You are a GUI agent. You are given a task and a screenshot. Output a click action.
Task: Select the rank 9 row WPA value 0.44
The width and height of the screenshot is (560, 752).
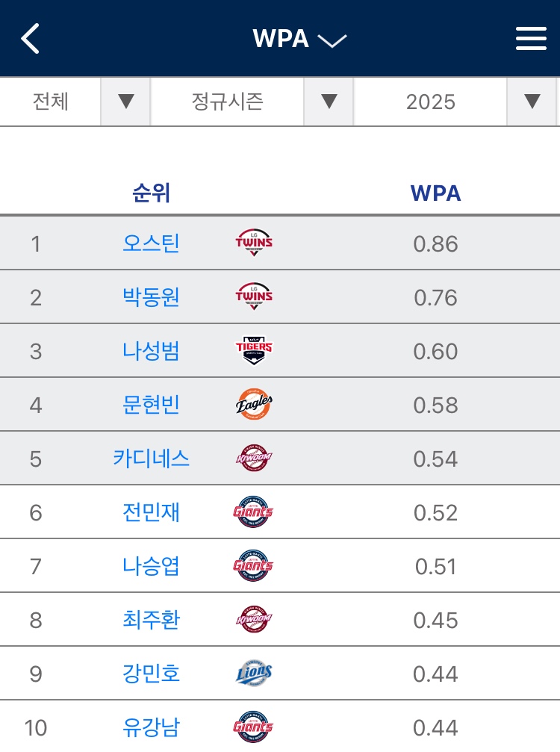coord(435,674)
